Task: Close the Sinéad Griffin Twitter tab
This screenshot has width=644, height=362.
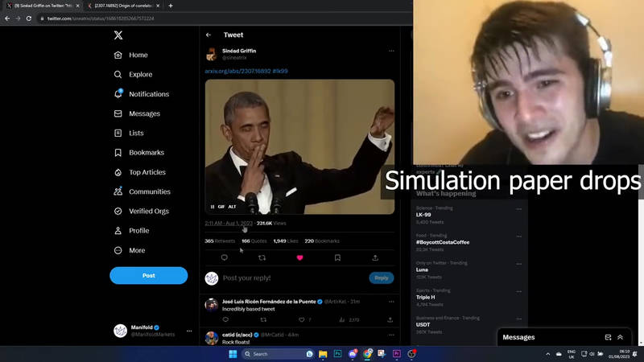Action: [x=77, y=6]
